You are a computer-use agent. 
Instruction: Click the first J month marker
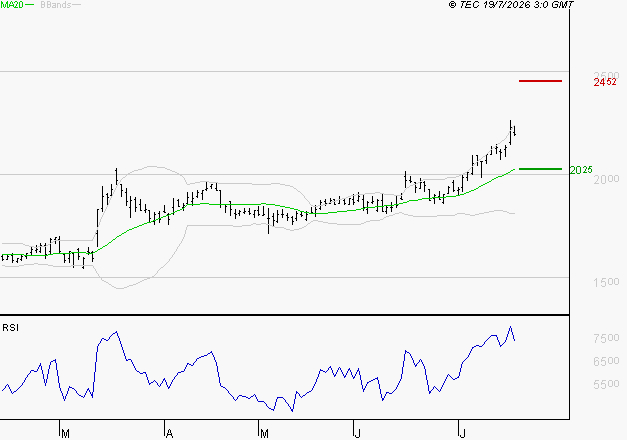click(x=358, y=434)
